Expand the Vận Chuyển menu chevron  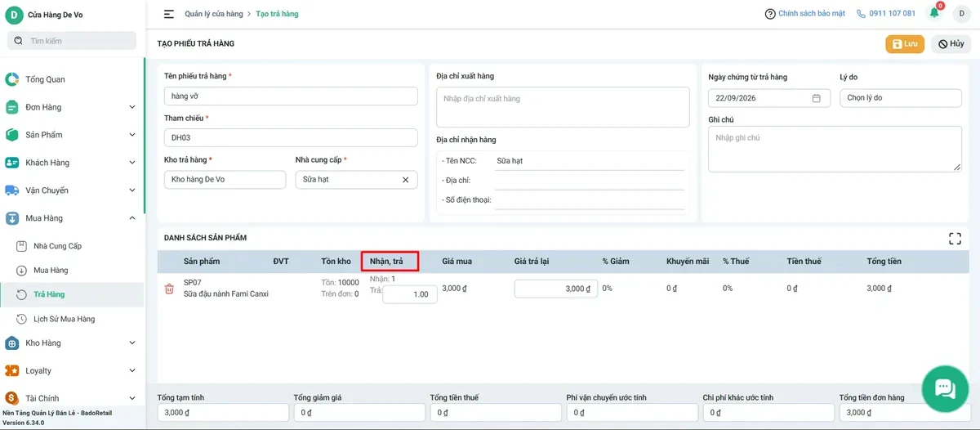(x=132, y=190)
